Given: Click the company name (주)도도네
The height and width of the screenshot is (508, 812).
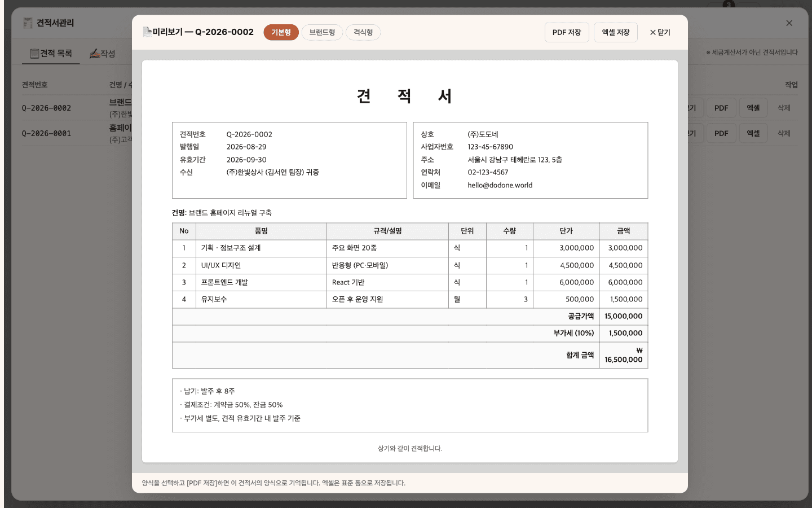Looking at the screenshot, I should pyautogui.click(x=483, y=134).
